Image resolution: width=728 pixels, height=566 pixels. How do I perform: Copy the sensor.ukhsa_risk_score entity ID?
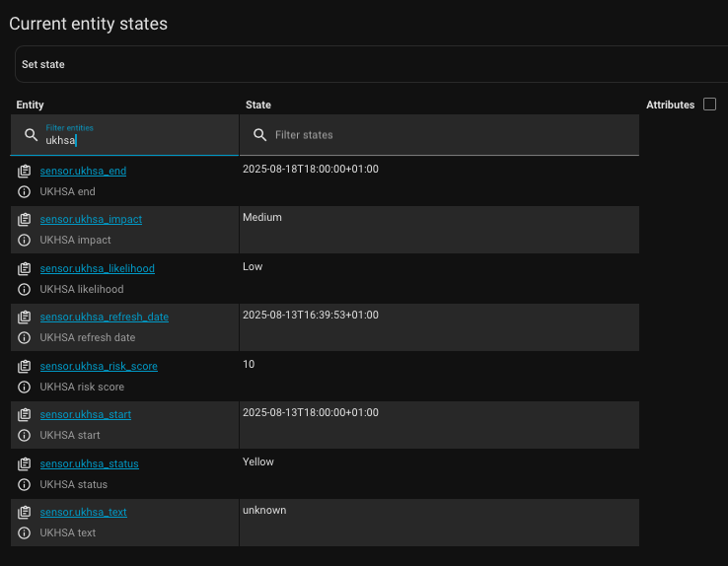pyautogui.click(x=25, y=366)
